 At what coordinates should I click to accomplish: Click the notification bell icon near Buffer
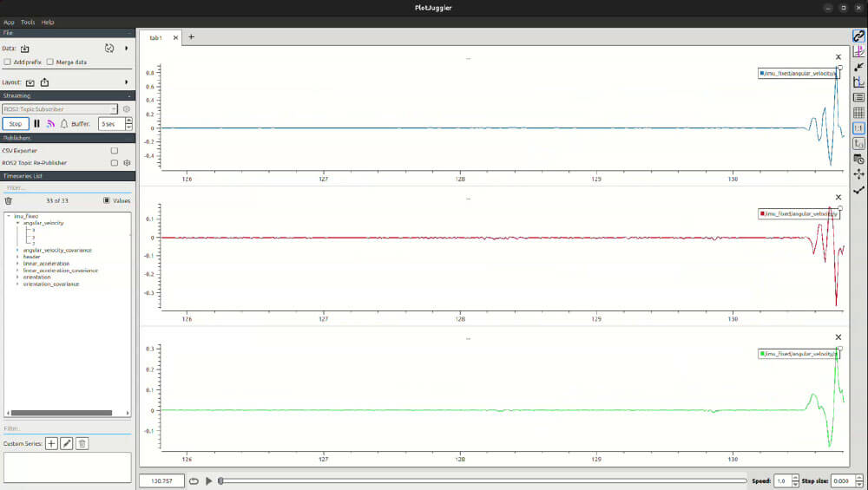[63, 124]
